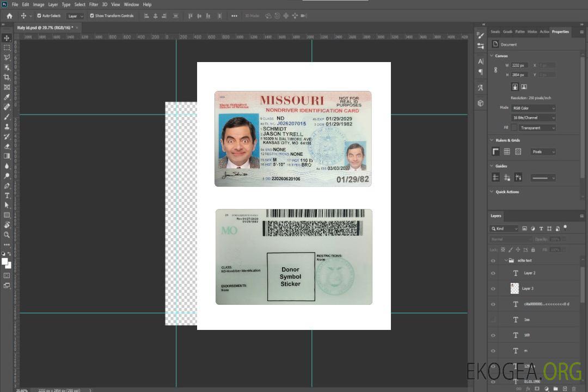Switch to the Swatches panel tab

[495, 32]
